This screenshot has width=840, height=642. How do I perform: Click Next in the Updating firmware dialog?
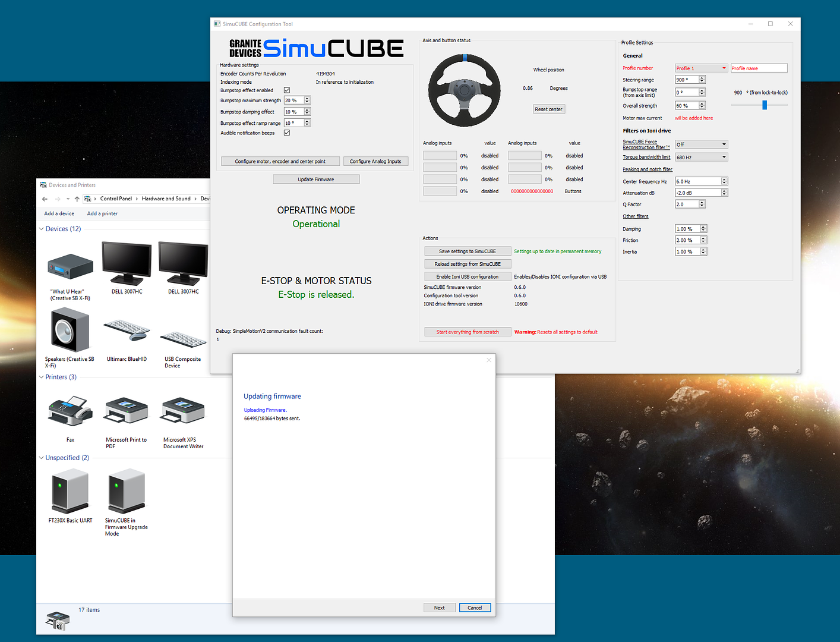(x=440, y=608)
